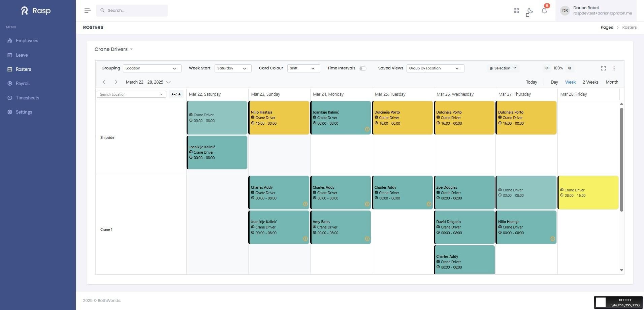Switch to the Month view
Viewport: 644px width, 310px height.
pos(612,82)
